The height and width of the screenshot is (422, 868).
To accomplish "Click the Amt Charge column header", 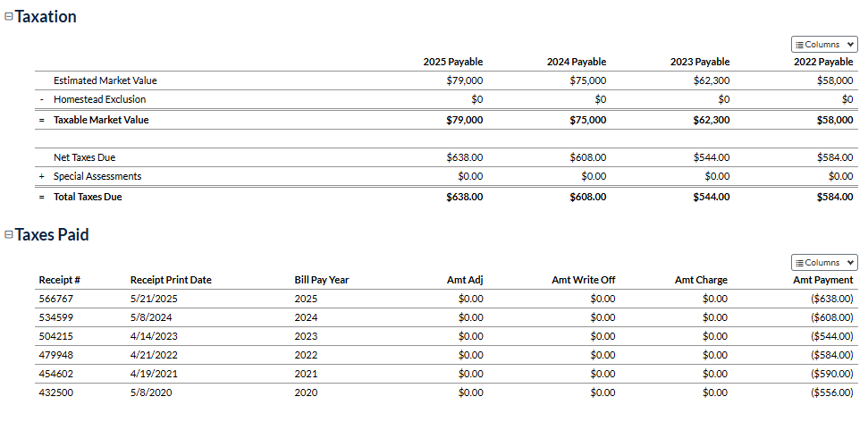I will (x=701, y=280).
